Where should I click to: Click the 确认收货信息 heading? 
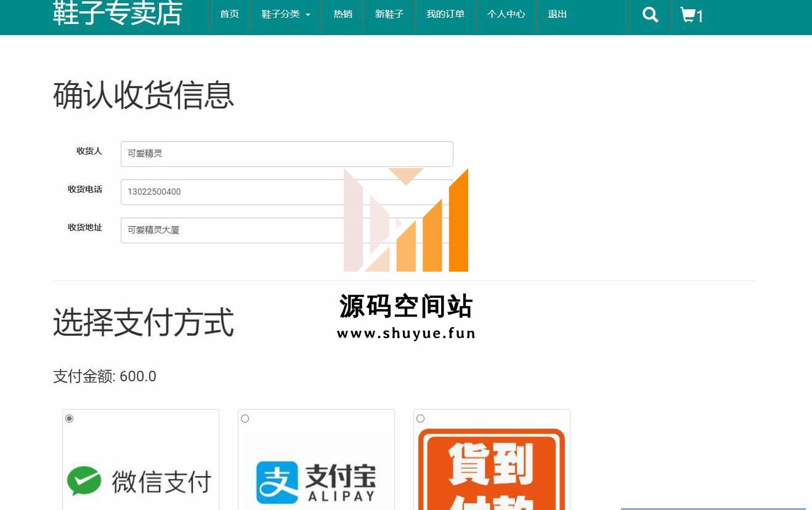point(144,95)
